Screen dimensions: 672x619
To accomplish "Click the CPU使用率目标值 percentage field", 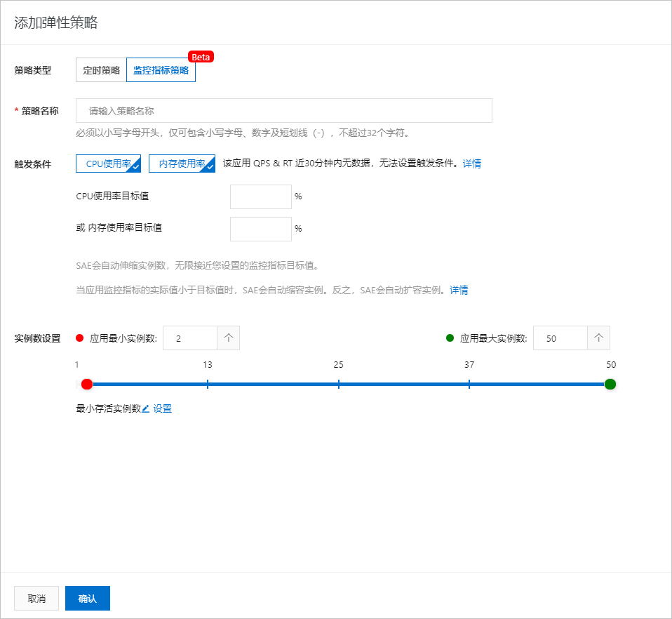I will click(260, 197).
